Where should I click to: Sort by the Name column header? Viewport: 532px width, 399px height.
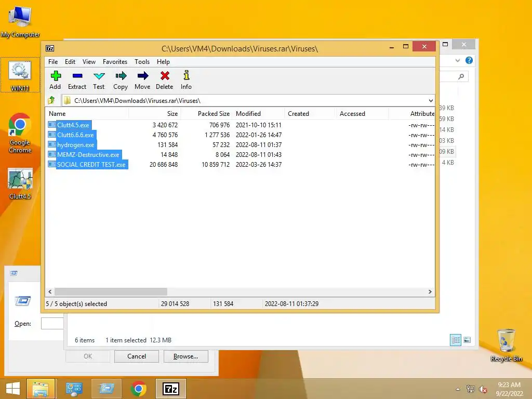(87, 114)
